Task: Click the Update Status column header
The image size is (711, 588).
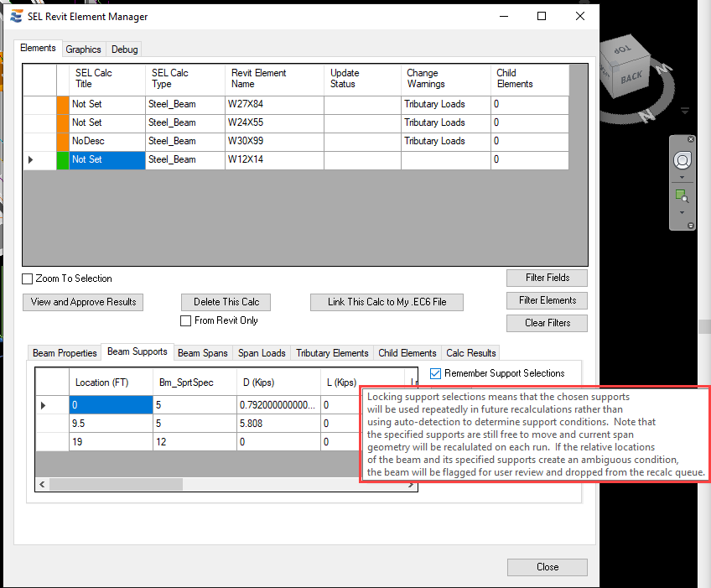Action: [x=362, y=80]
